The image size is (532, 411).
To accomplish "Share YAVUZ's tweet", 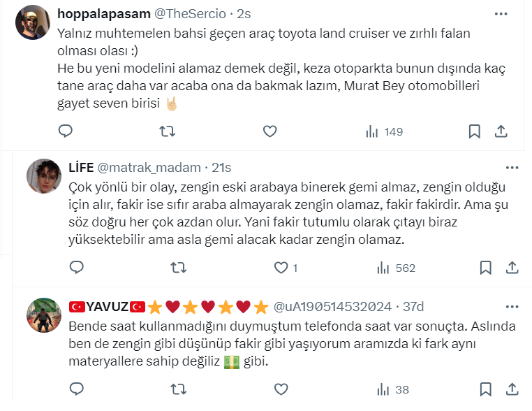I will (512, 389).
